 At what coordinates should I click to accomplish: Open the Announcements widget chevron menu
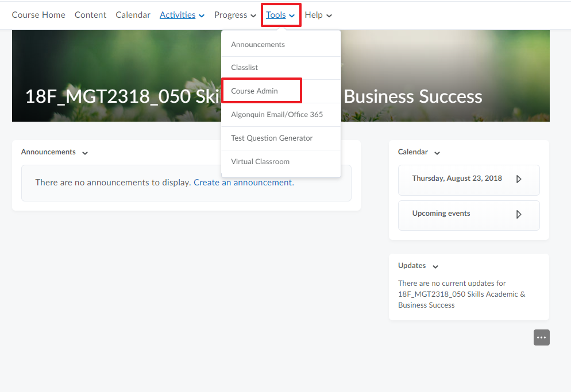coord(85,153)
